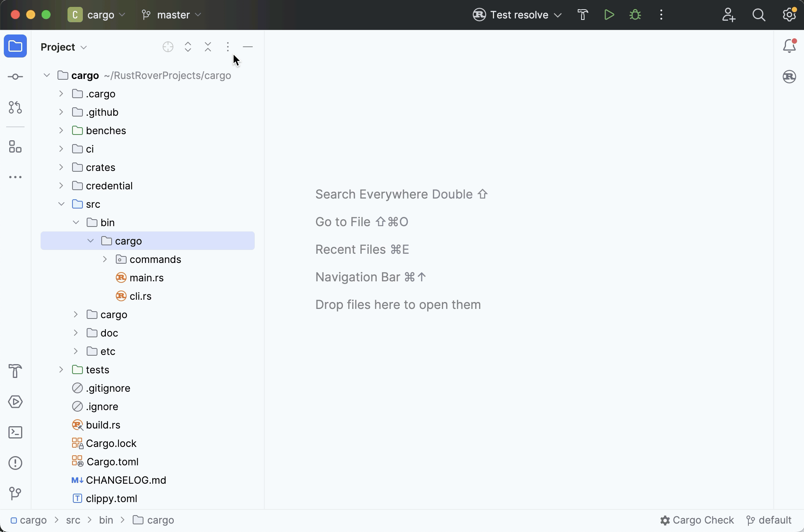
Task: Start debugging with the bug icon
Action: [x=635, y=15]
